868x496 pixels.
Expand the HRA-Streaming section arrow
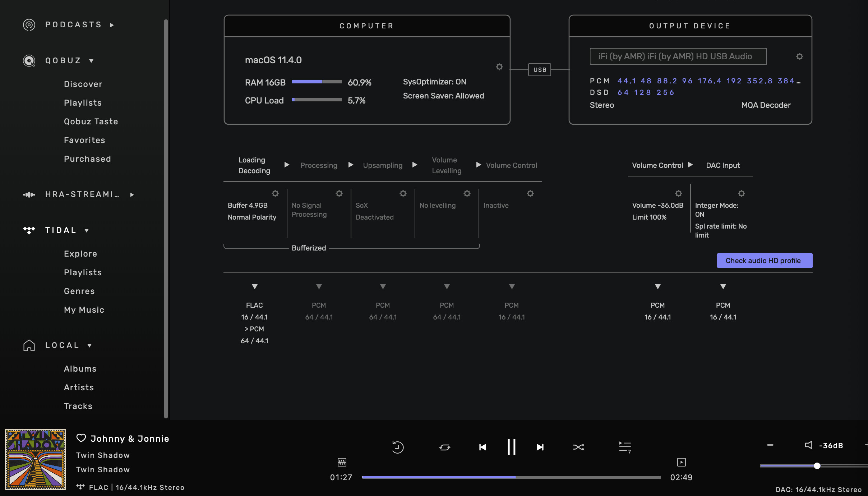click(132, 194)
